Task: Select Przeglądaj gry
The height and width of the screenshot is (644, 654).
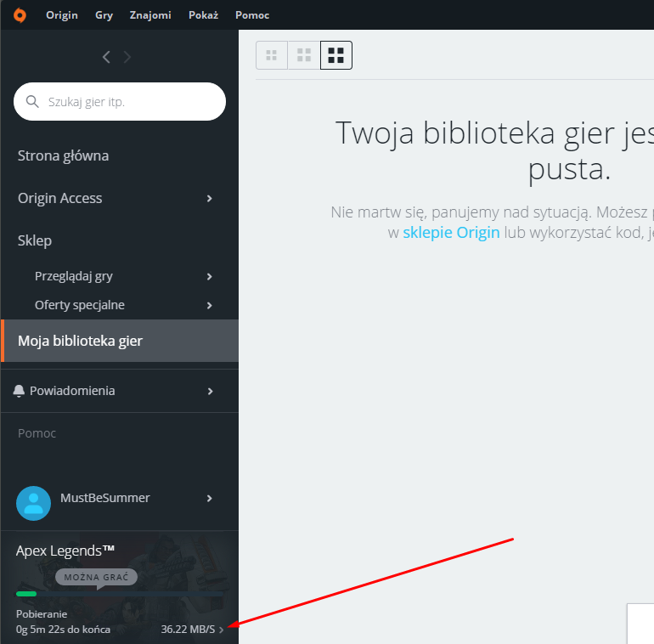Action: tap(74, 276)
